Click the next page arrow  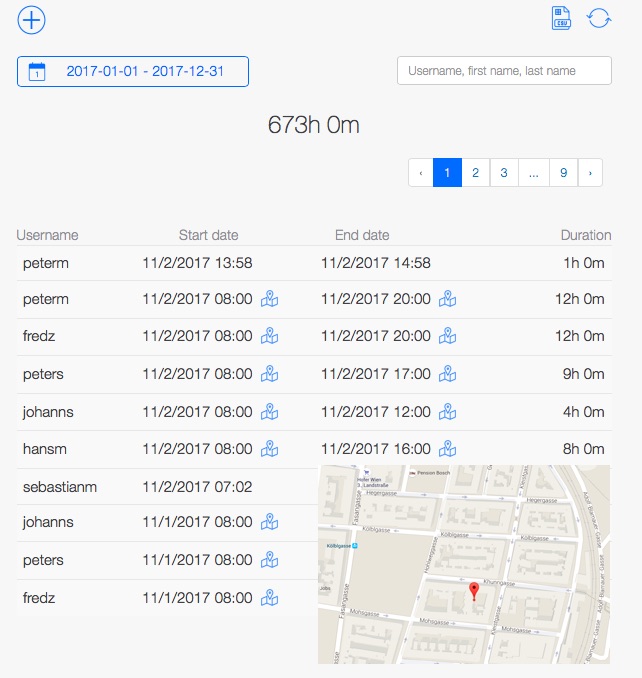click(x=590, y=172)
